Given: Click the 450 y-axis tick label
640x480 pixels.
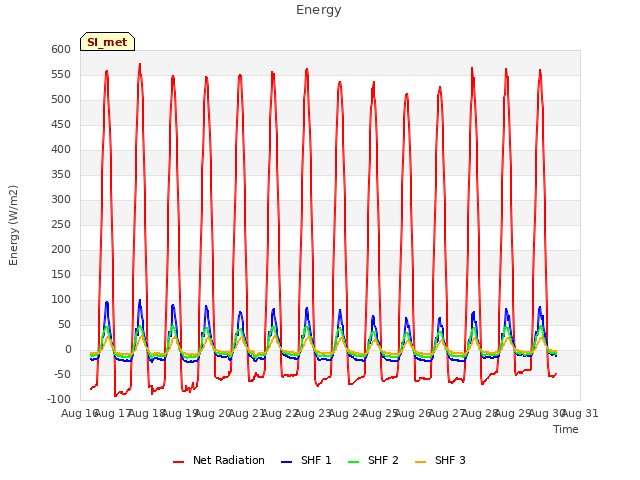Looking at the screenshot, I should [x=61, y=124].
